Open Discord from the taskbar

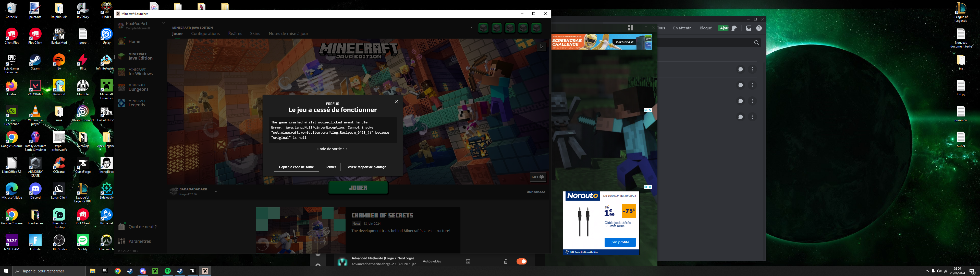tap(143, 271)
